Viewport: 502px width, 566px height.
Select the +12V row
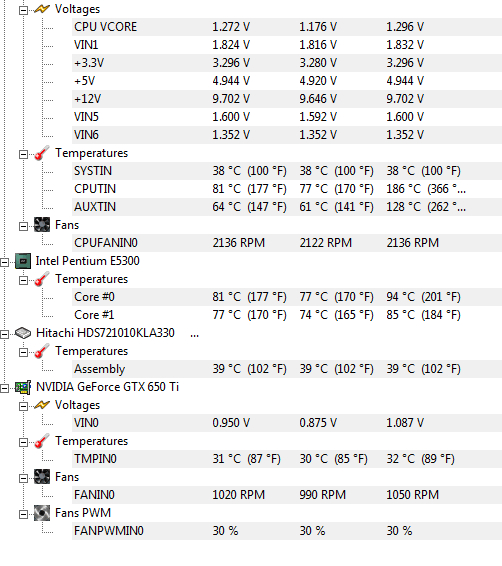[x=287, y=99]
